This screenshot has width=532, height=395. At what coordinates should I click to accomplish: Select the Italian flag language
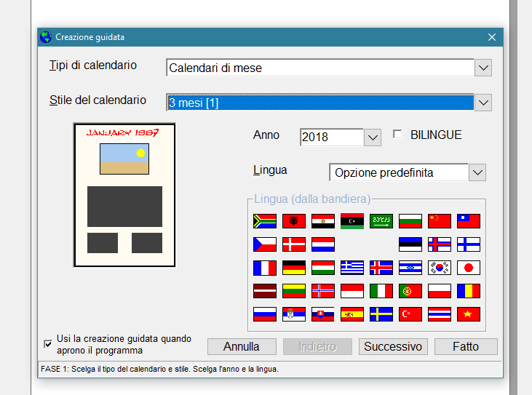click(x=381, y=291)
